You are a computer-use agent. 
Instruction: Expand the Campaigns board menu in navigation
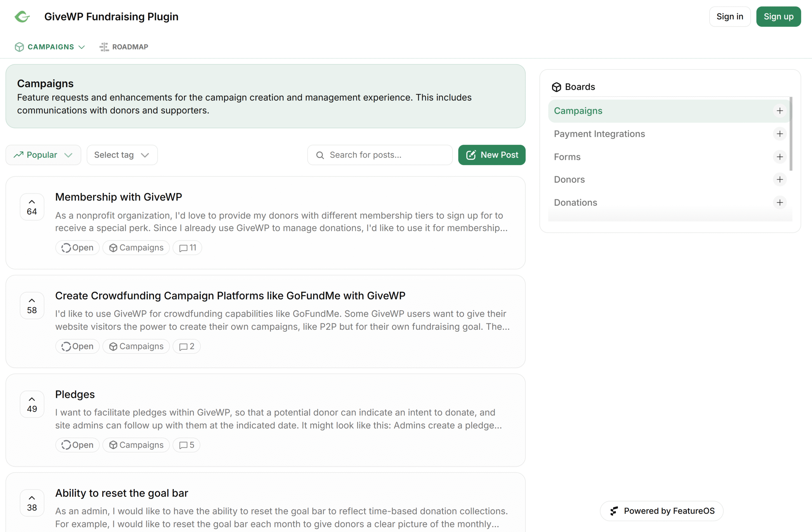(50, 47)
